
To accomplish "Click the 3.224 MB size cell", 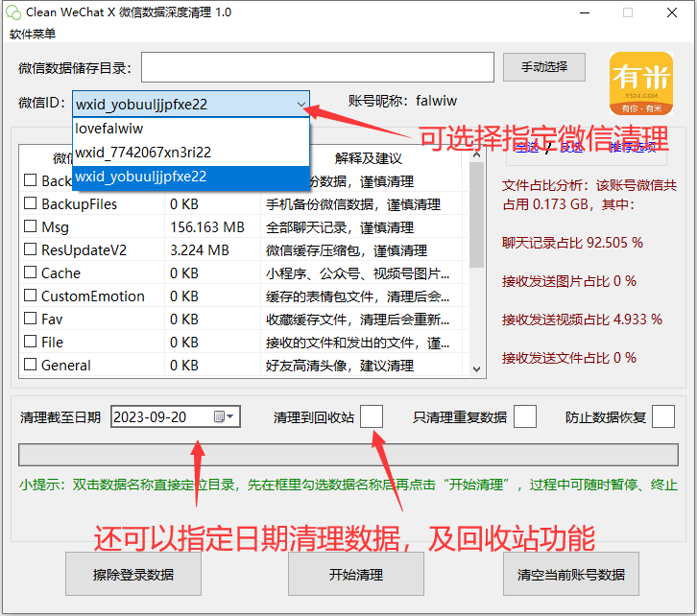I will coord(200,250).
